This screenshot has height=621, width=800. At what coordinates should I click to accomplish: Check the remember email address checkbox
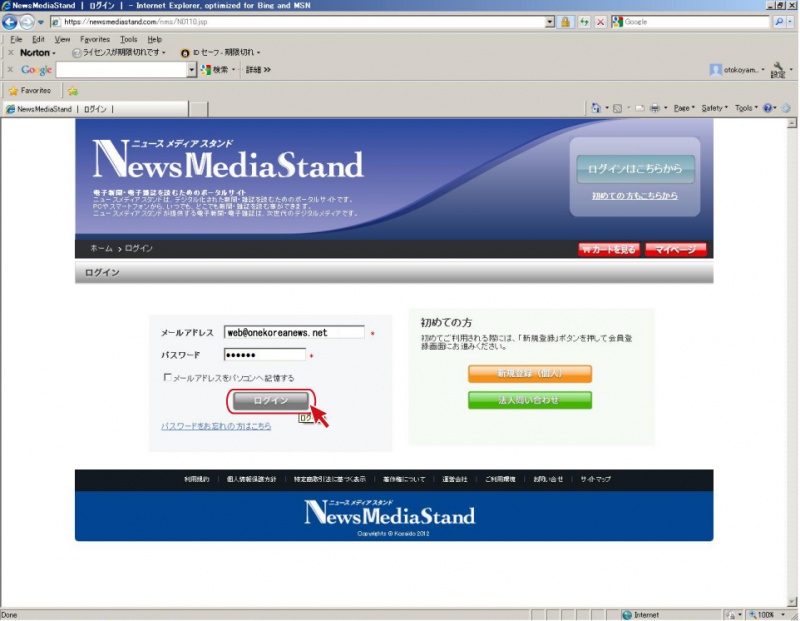(167, 377)
